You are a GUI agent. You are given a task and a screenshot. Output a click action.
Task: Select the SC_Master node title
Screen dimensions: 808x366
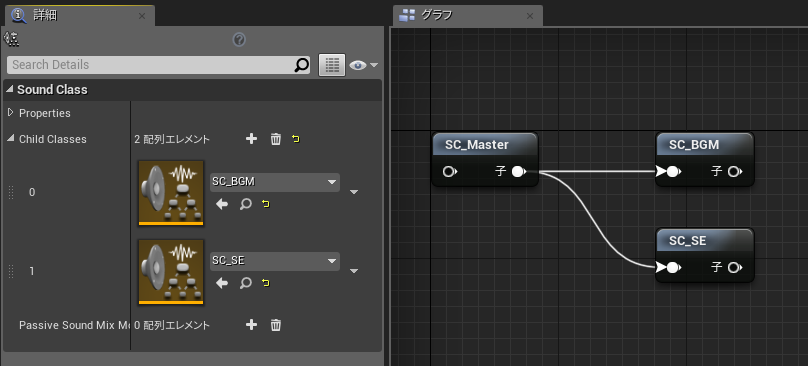(477, 145)
